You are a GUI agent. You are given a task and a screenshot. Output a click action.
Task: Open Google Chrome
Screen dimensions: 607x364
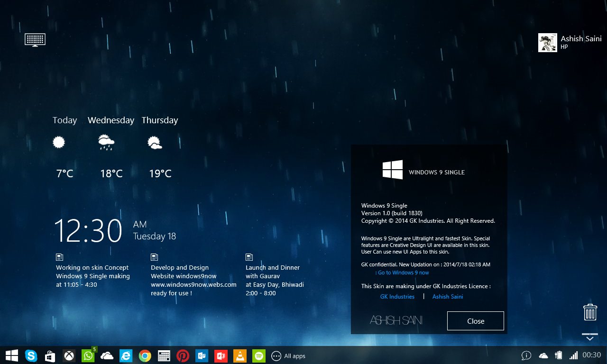[x=145, y=355]
